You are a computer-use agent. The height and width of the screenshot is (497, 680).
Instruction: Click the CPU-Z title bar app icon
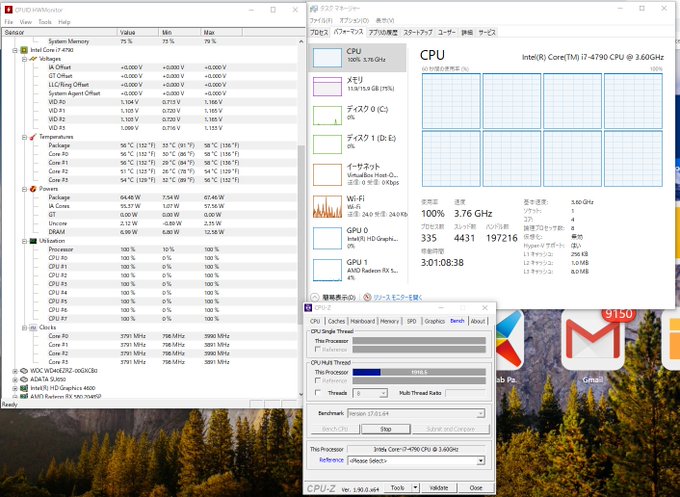pyautogui.click(x=308, y=308)
